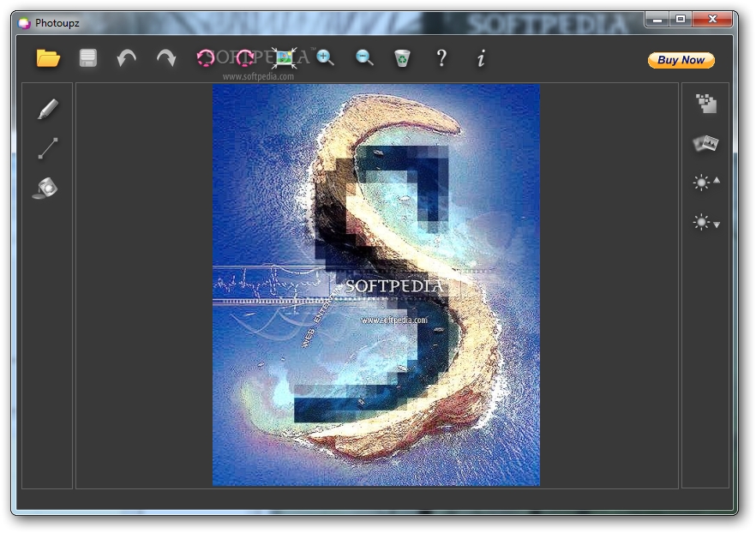Select the paint bucket fill tool
The width and height of the screenshot is (756, 533).
click(45, 188)
